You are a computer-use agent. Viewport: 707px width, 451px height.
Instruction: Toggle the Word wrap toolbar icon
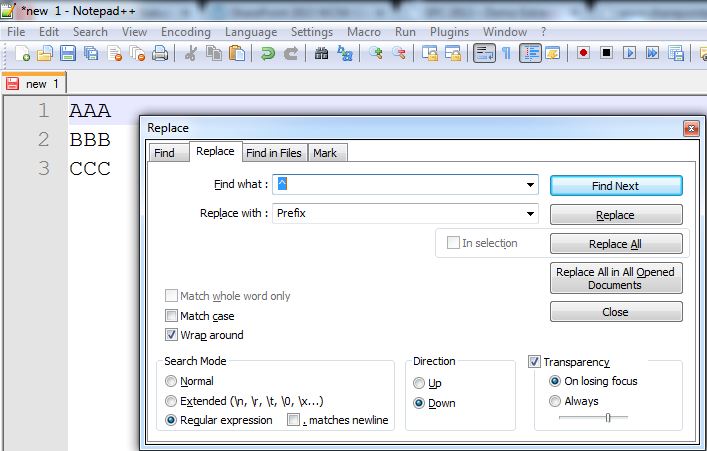tap(484, 53)
